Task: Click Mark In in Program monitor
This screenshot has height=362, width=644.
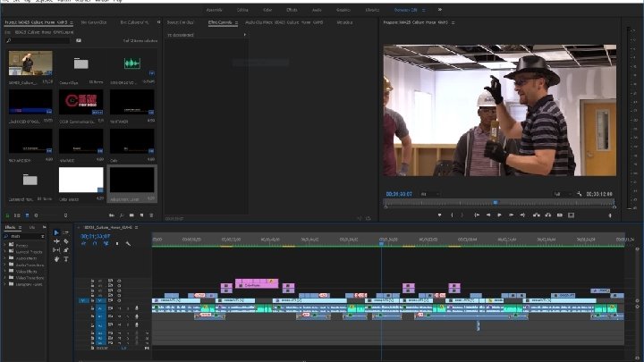Action: pyautogui.click(x=452, y=215)
